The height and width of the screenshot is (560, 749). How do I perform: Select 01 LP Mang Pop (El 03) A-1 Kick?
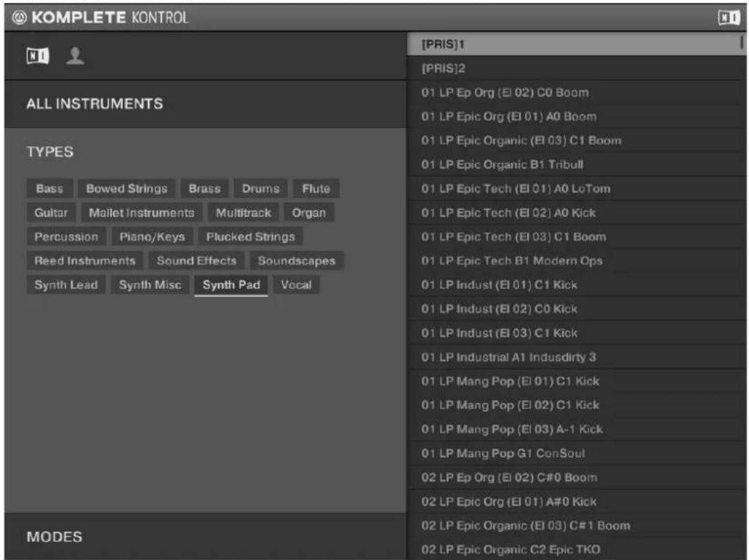click(577, 429)
